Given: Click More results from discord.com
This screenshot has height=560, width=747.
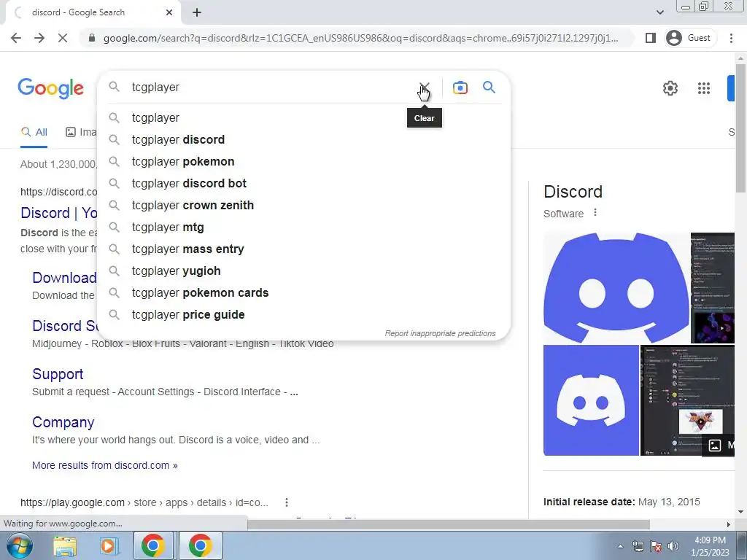Looking at the screenshot, I should tap(105, 465).
